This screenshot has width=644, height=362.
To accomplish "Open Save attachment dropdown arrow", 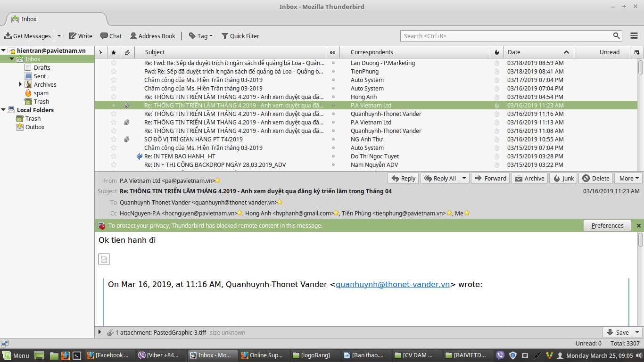I will (638, 332).
